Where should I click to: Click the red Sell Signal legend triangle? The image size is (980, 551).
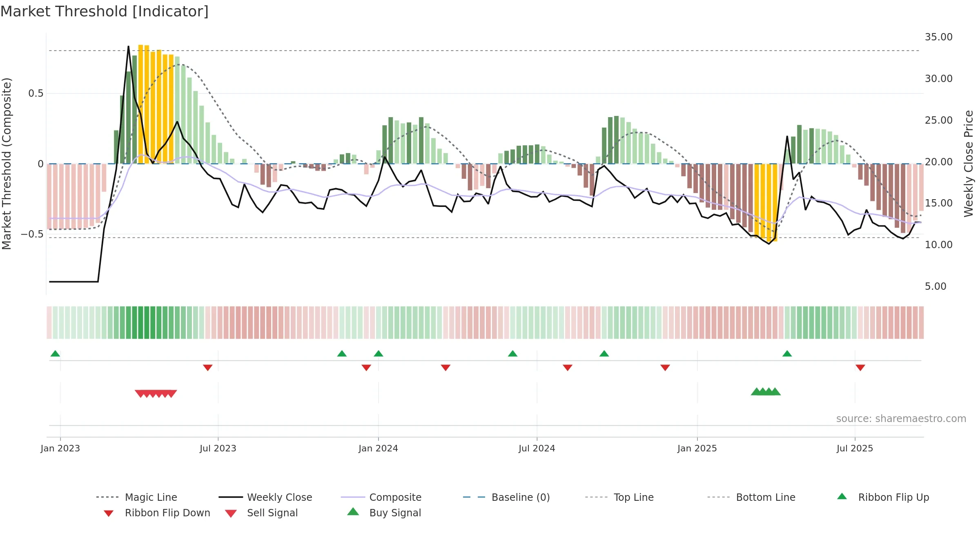coord(231,513)
